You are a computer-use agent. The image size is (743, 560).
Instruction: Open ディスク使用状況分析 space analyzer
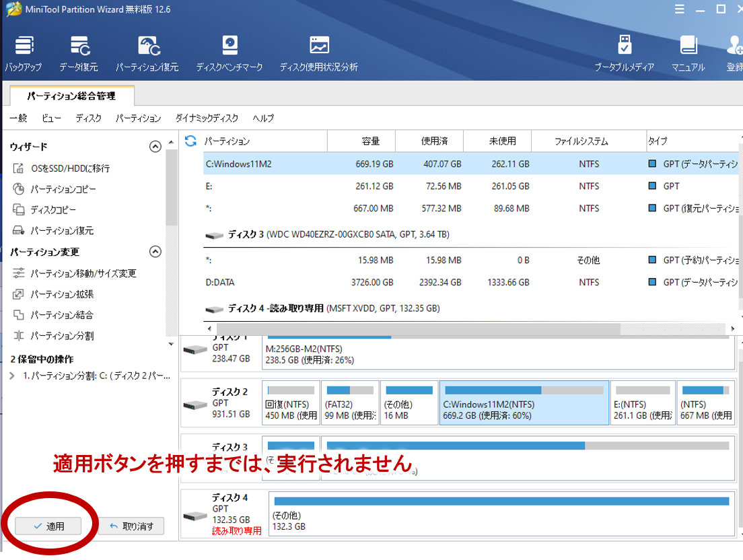click(318, 54)
